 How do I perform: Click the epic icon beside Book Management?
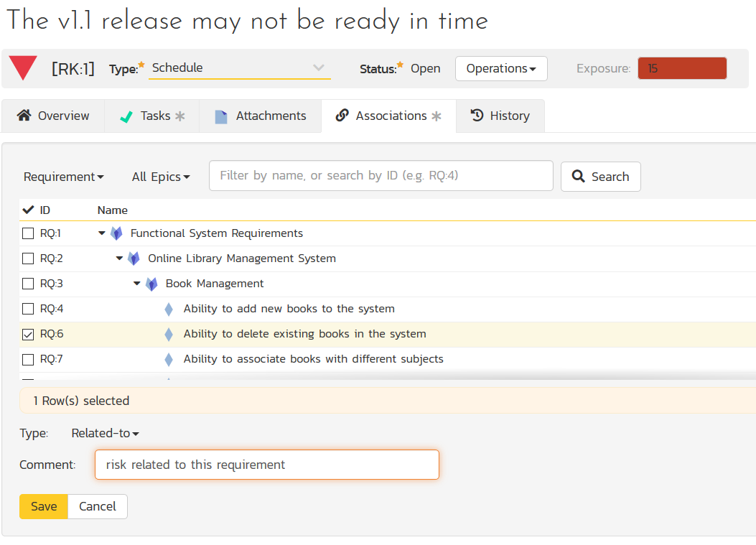point(151,284)
